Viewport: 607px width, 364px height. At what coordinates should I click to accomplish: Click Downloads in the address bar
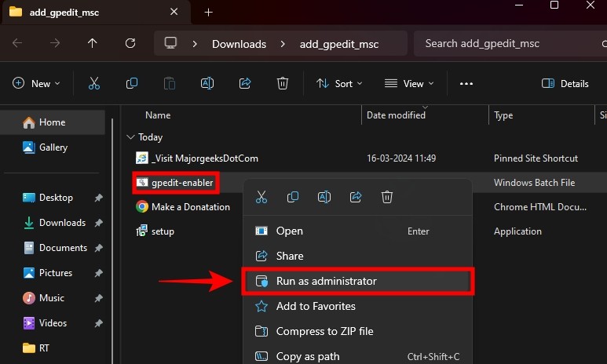[x=239, y=44]
